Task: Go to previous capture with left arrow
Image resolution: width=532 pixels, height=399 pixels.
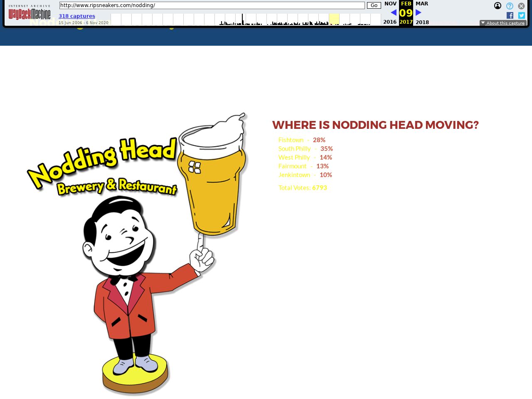Action: coord(394,12)
